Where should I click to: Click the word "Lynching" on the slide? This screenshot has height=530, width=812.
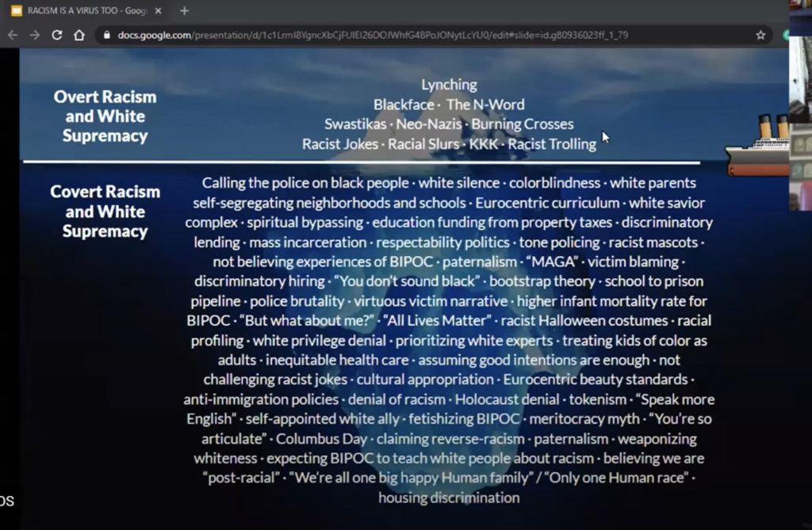click(x=449, y=85)
